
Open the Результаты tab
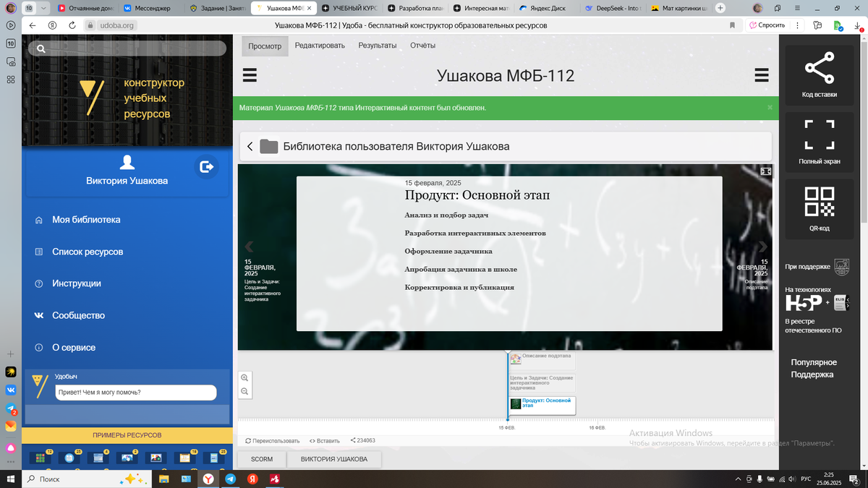(x=378, y=45)
